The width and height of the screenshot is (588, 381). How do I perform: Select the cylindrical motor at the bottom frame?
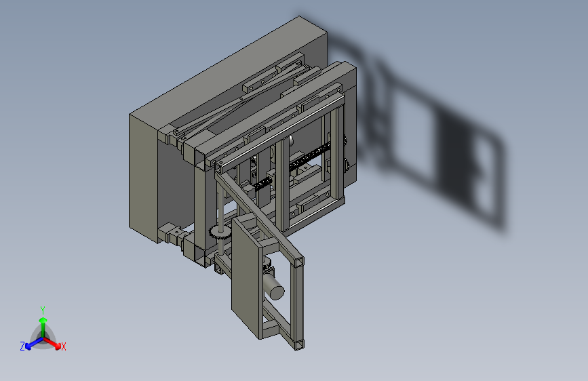click(x=274, y=288)
